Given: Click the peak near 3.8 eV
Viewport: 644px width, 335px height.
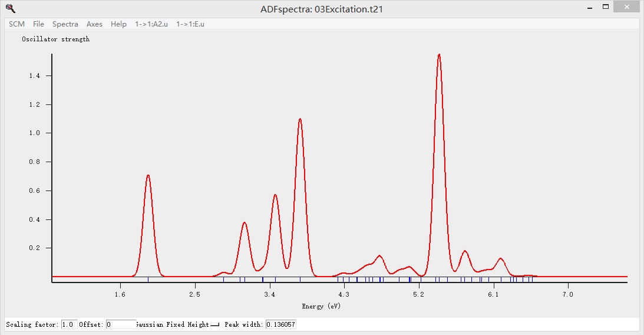Looking at the screenshot, I should click(300, 119).
